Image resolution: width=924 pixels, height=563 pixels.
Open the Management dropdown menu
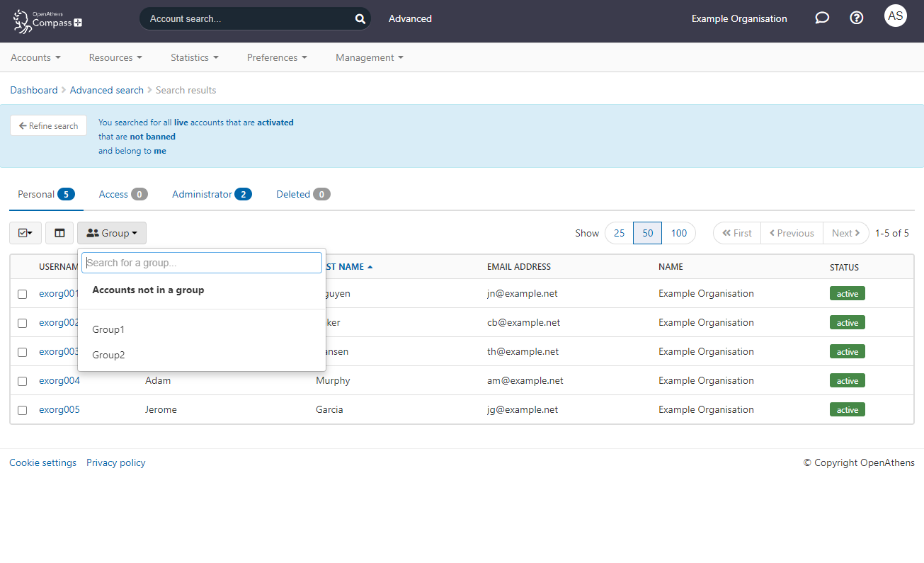pyautogui.click(x=369, y=57)
